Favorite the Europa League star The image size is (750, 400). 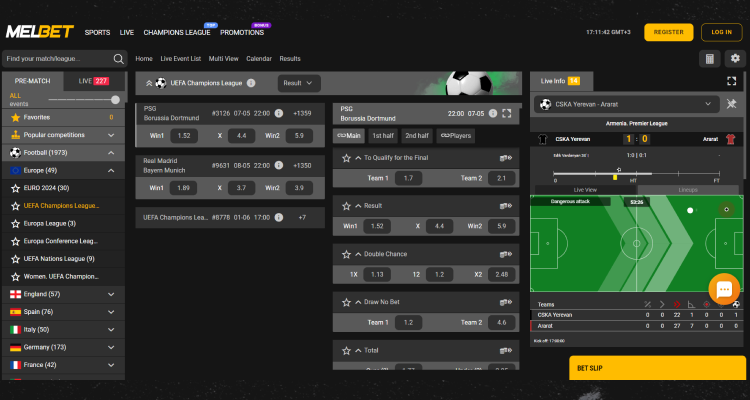click(15, 223)
